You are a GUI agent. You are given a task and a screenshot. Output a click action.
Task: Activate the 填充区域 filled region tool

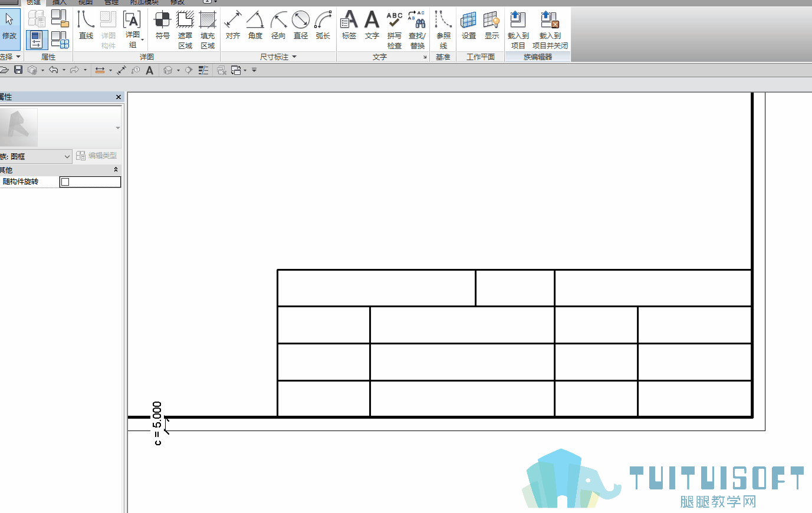(208, 29)
